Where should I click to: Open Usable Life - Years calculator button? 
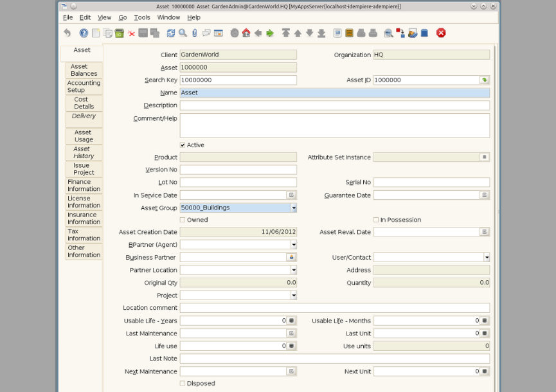291,321
